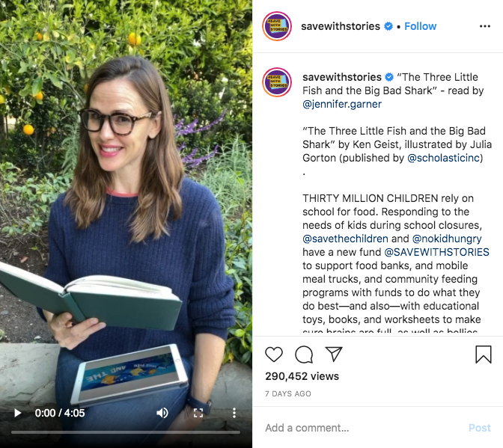Open video player more options (vertical dots)
This screenshot has height=448, width=503.
click(x=234, y=413)
